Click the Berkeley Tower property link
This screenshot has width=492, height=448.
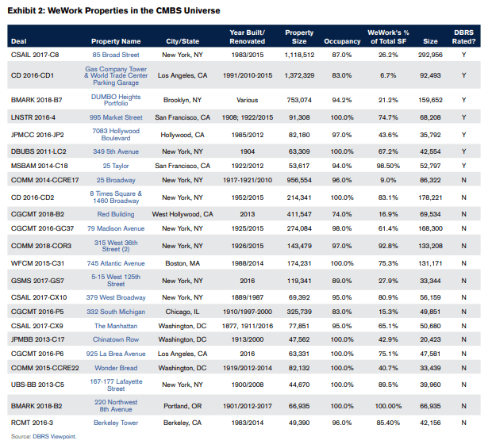click(116, 423)
